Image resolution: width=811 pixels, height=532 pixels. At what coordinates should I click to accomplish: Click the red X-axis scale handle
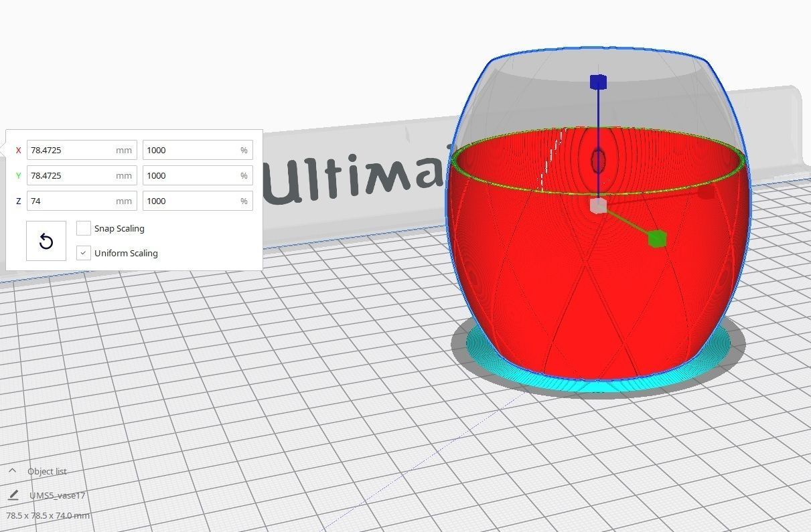pyautogui.click(x=706, y=192)
